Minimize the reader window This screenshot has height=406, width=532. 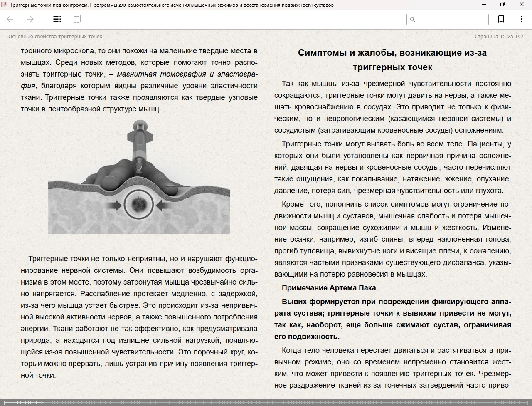(484, 5)
